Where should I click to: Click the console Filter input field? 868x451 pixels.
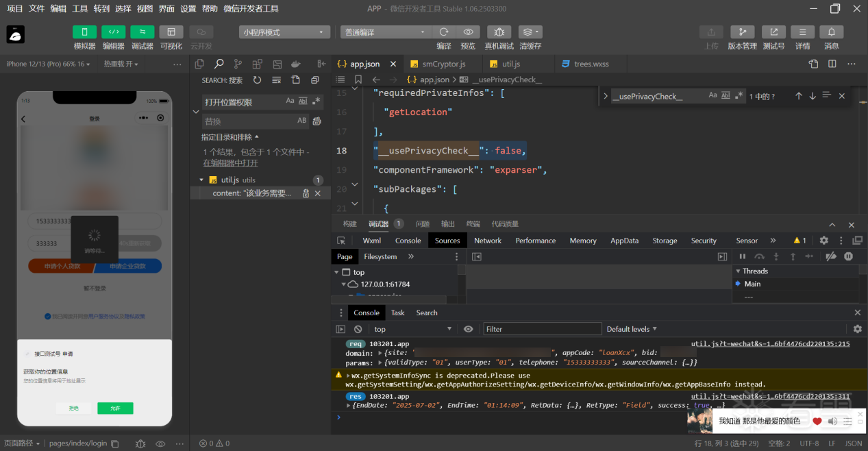[542, 329]
